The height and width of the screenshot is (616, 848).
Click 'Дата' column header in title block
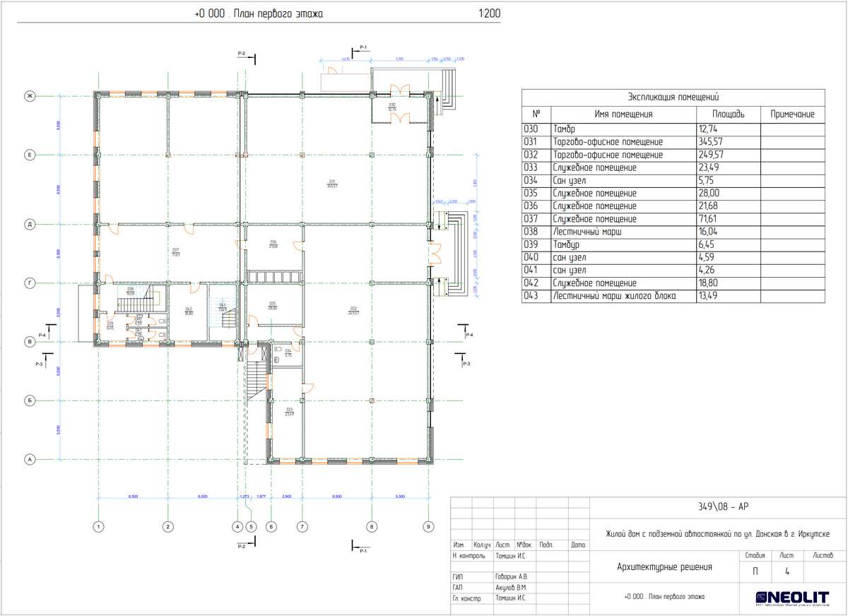tap(577, 545)
